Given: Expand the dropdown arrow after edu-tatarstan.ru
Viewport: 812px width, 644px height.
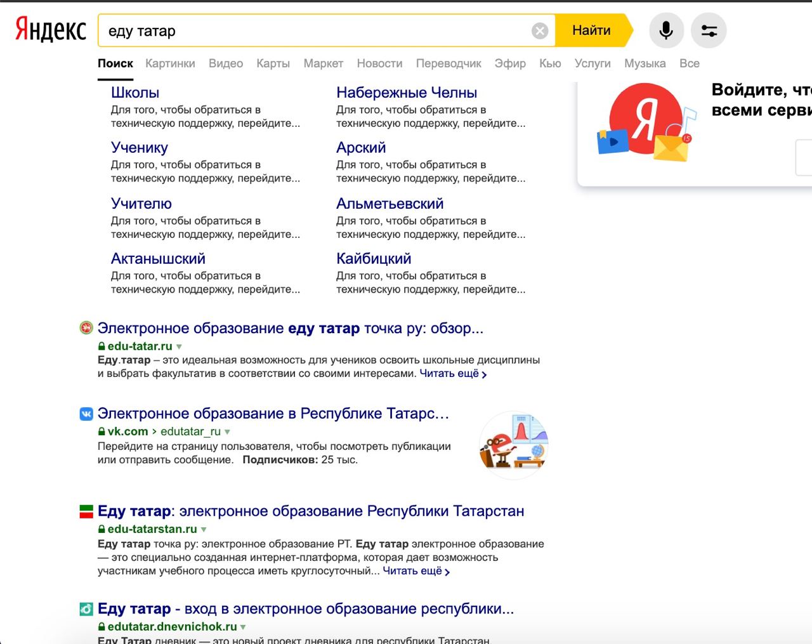Looking at the screenshot, I should (x=204, y=530).
